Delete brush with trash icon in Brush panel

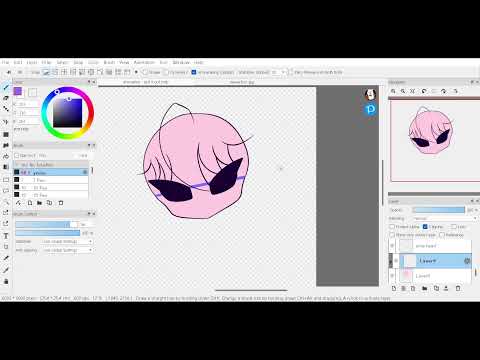coord(61,203)
